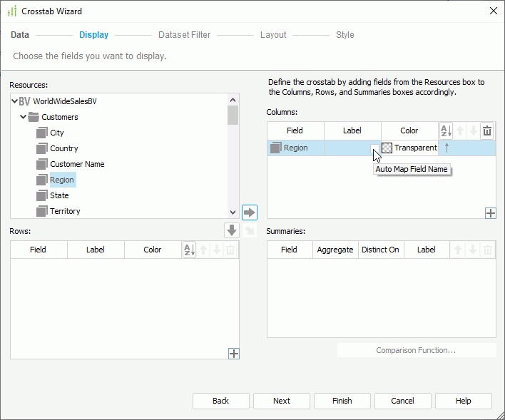Click the Rows trash icon

pos(230,250)
